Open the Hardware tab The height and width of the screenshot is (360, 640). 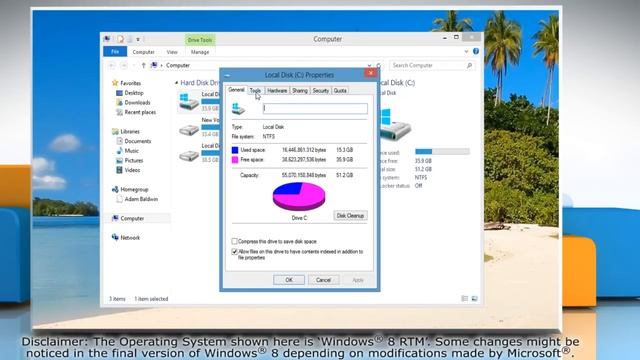click(x=277, y=91)
